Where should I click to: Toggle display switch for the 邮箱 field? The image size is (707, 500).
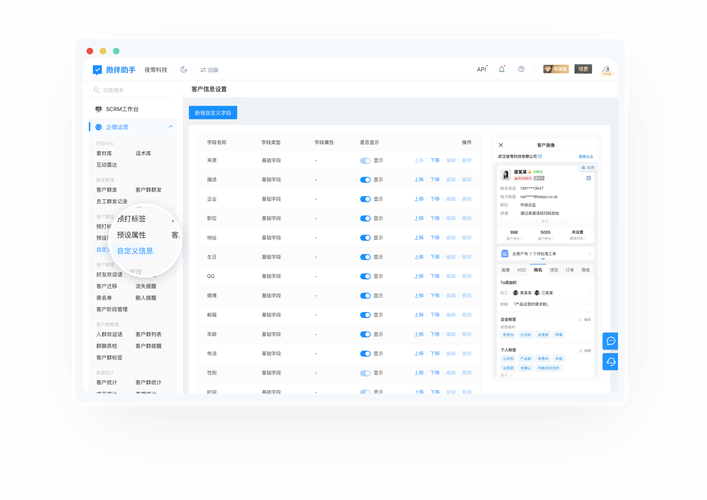365,315
